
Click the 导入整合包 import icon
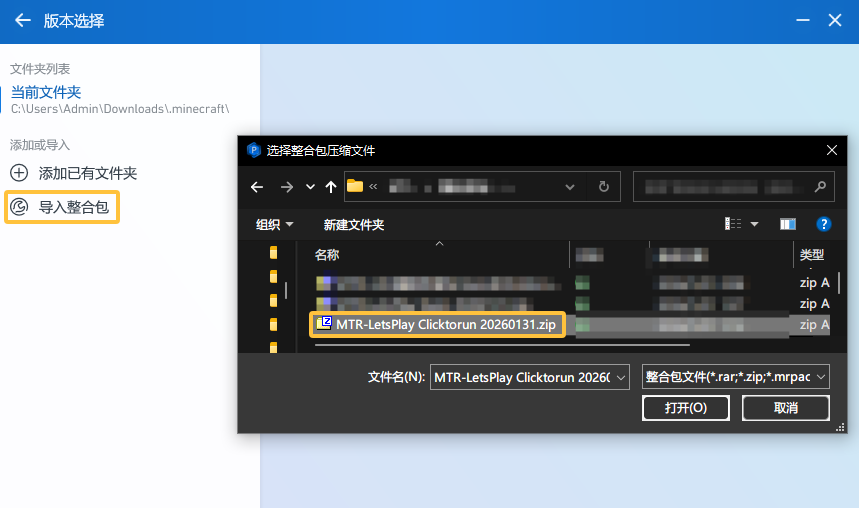[19, 207]
